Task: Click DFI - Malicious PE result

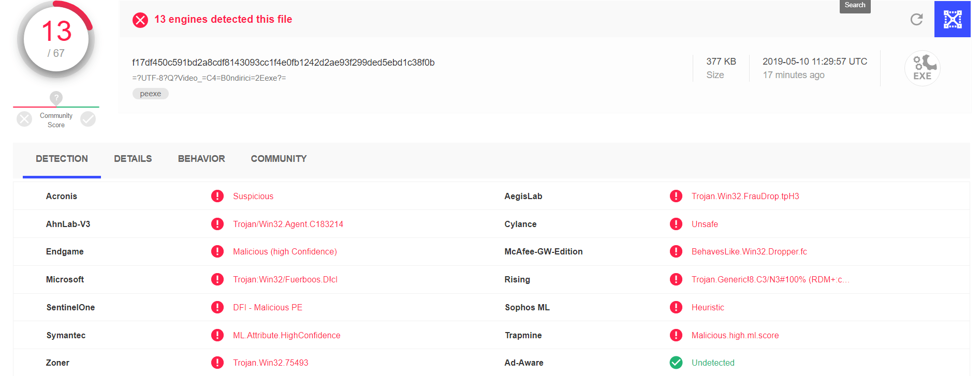Action: pyautogui.click(x=268, y=307)
